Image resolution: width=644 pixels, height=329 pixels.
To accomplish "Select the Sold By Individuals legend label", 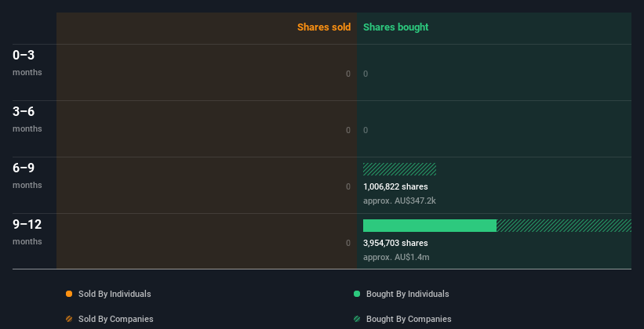I will click(115, 294).
